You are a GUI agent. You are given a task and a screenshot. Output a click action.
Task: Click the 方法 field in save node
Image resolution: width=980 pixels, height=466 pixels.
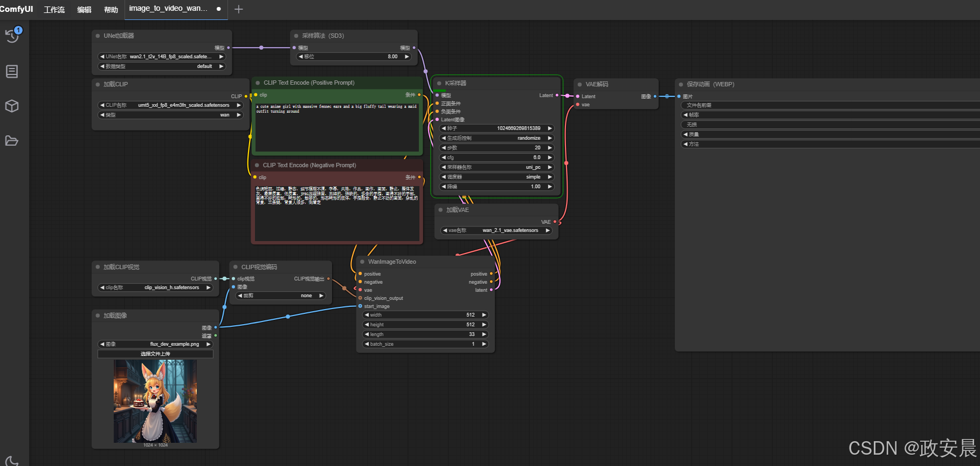tap(830, 144)
